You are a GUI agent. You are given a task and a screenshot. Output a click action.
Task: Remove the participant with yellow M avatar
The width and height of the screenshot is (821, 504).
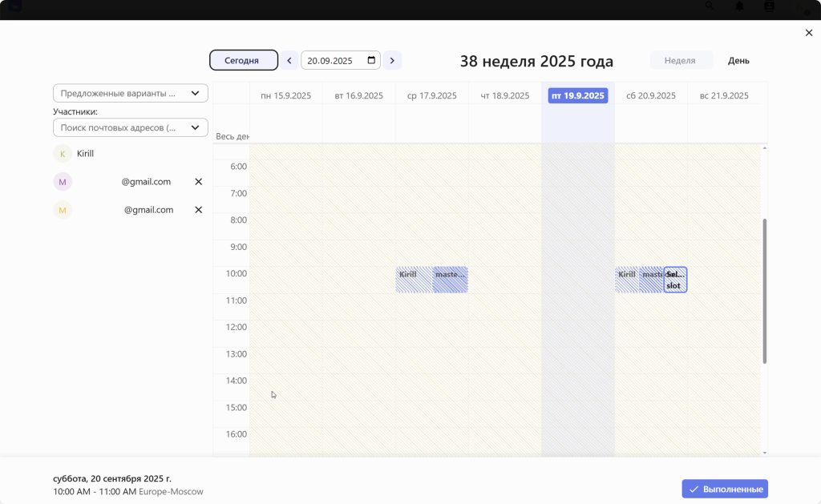click(199, 210)
